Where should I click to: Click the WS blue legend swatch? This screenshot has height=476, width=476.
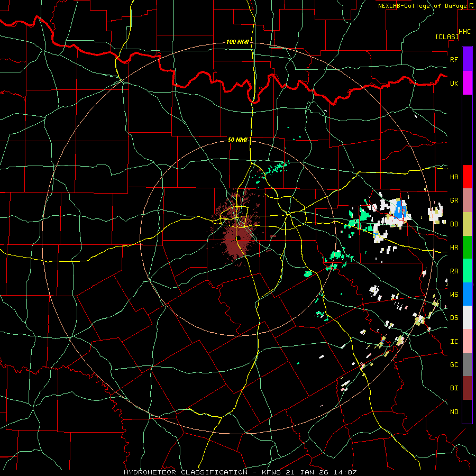[x=467, y=294]
